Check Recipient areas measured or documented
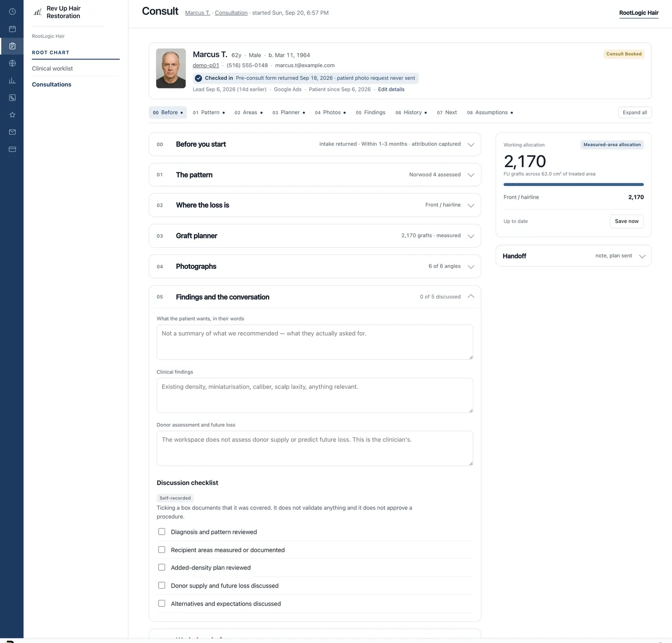The height and width of the screenshot is (643, 672). 162,550
